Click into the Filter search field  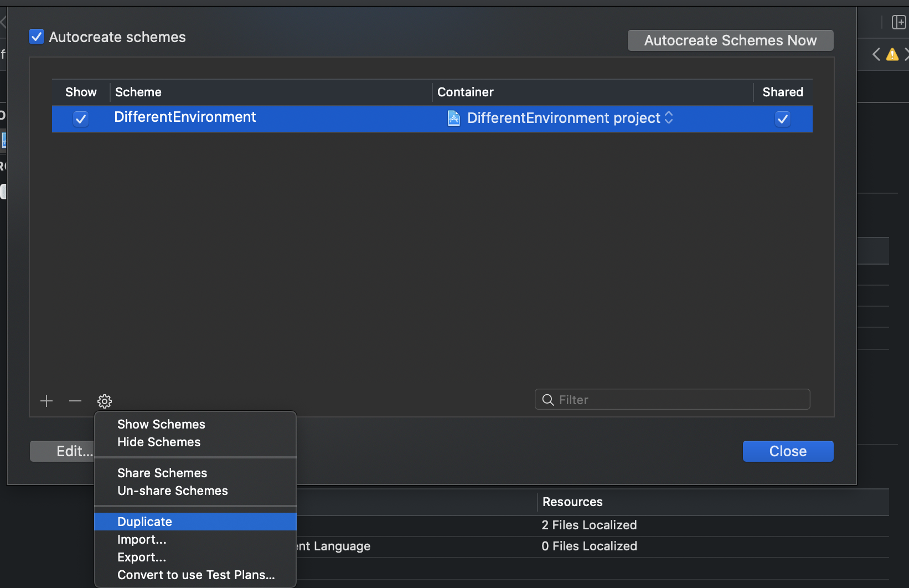[681, 400]
